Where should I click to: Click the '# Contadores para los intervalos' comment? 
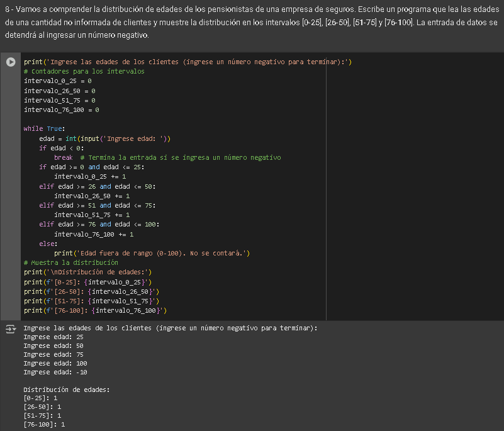tap(84, 71)
